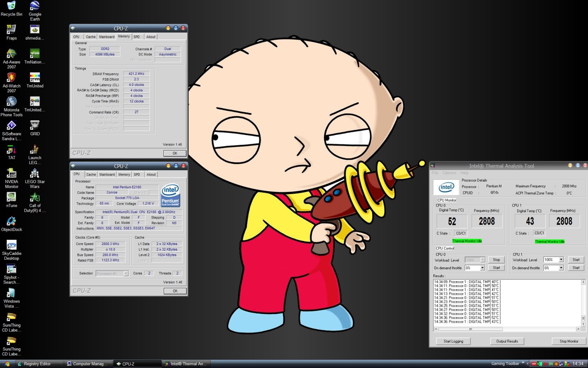Open the Options menu in Thermal Analysis Tool
This screenshot has width=588, height=368.
(x=449, y=173)
